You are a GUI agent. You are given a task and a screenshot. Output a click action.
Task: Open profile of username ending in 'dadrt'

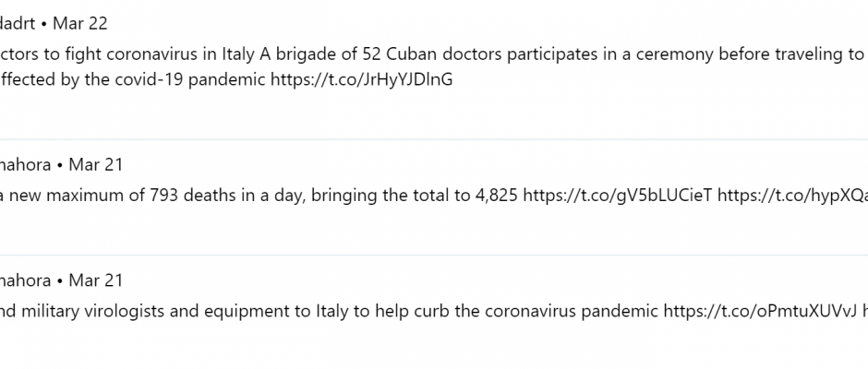click(18, 23)
